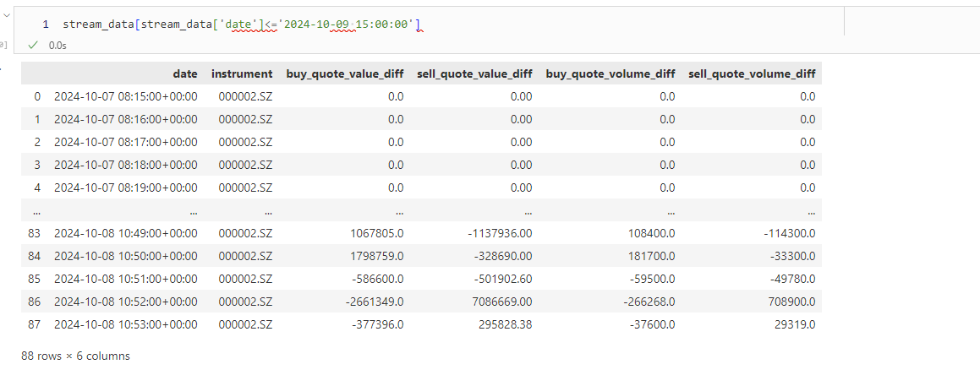Click the date 2024-10-08 10:52:00+00:00 cell
The width and height of the screenshot is (980, 386).
pyautogui.click(x=126, y=302)
